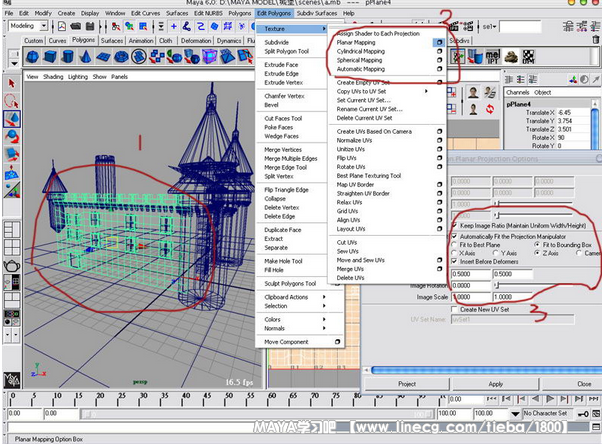605x444 pixels.
Task: Open the Shading menu in the viewport
Action: [x=53, y=77]
